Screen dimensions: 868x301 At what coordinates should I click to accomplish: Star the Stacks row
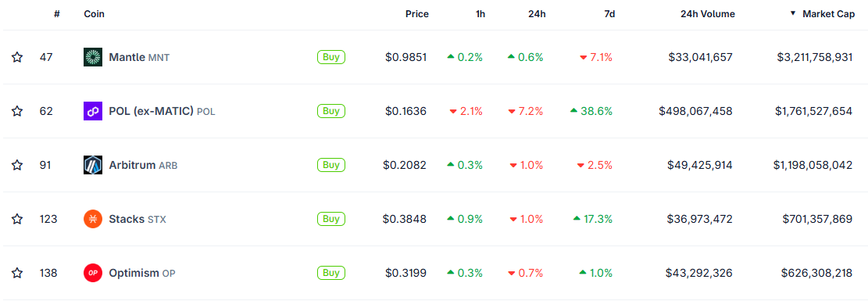(17, 219)
